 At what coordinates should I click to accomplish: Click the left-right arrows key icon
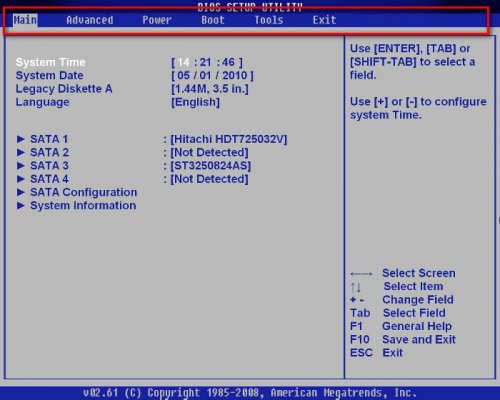[x=361, y=274]
